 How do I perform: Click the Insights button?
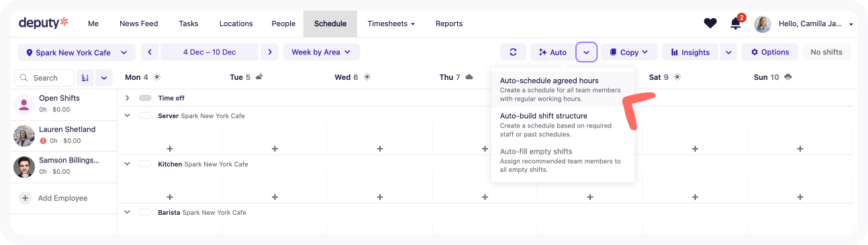pos(691,52)
